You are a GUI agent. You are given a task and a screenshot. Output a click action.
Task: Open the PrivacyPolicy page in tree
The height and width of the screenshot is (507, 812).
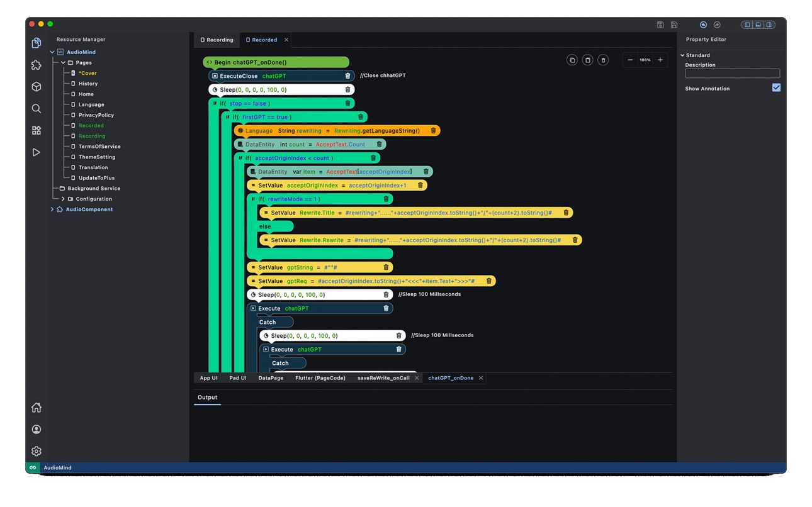[96, 115]
